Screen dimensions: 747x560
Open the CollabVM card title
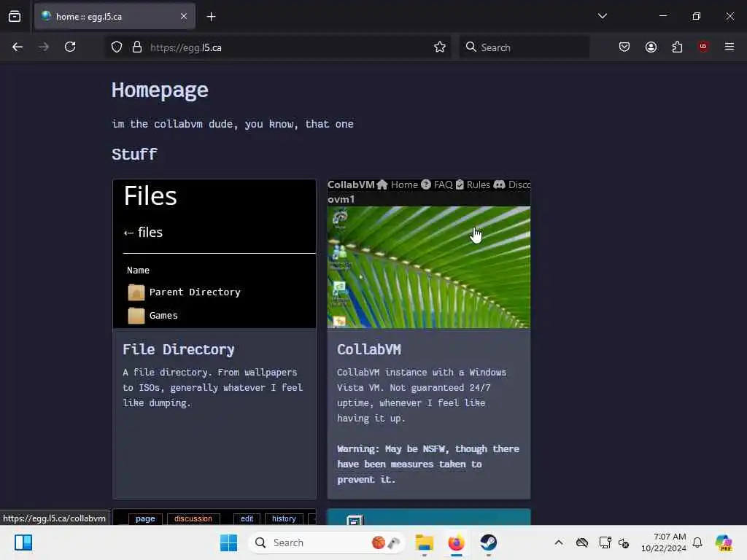pos(369,349)
